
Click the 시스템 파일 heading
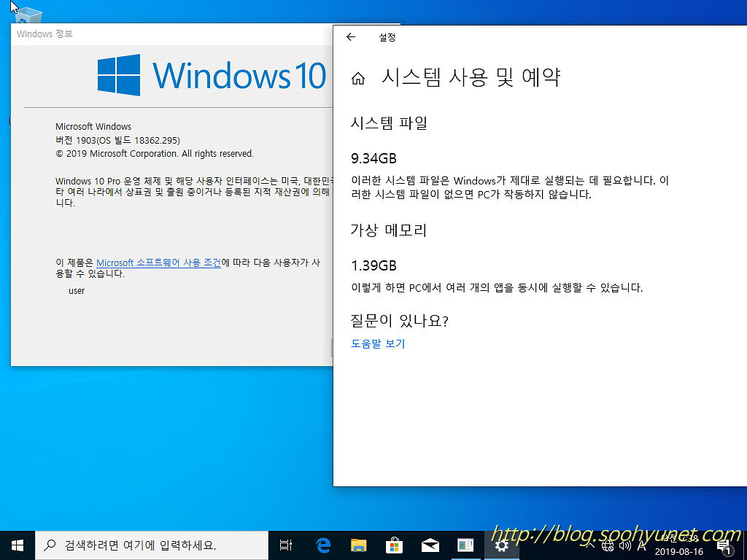pyautogui.click(x=389, y=123)
